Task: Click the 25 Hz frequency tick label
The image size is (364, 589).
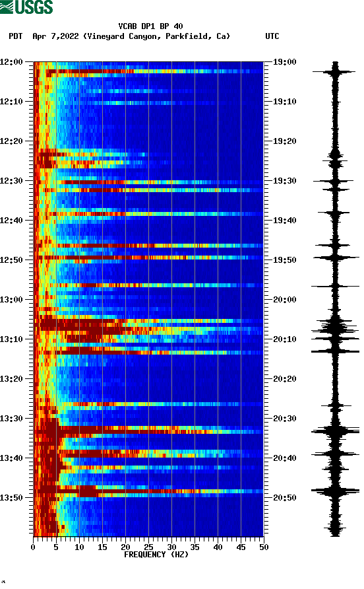Action: (x=148, y=547)
